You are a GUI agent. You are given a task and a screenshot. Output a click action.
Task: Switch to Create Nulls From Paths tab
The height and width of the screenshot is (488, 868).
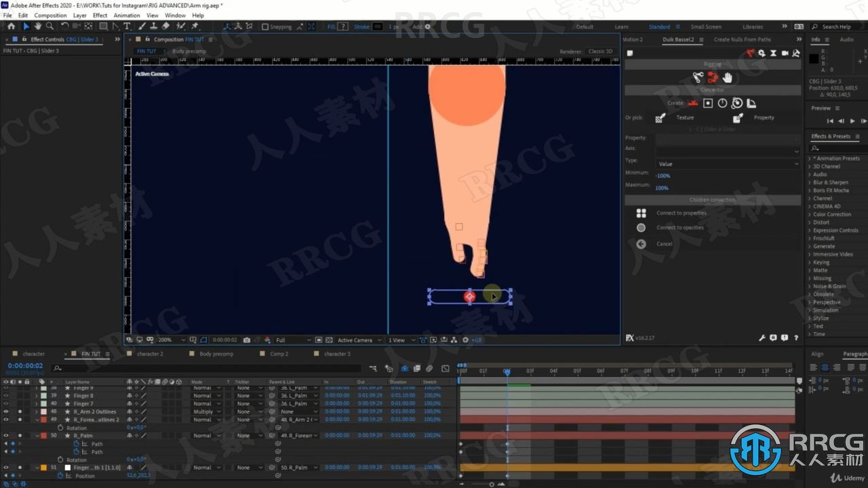point(742,39)
